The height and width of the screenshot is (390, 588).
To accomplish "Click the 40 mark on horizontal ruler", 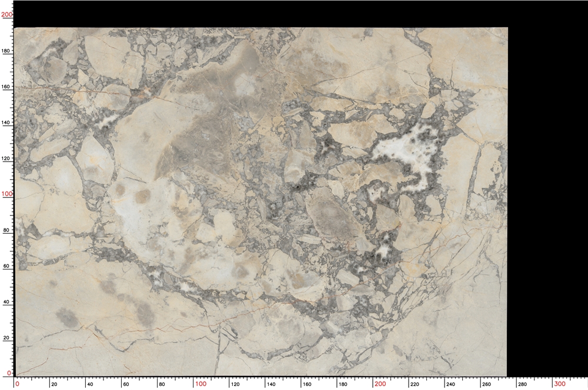I will tap(90, 384).
